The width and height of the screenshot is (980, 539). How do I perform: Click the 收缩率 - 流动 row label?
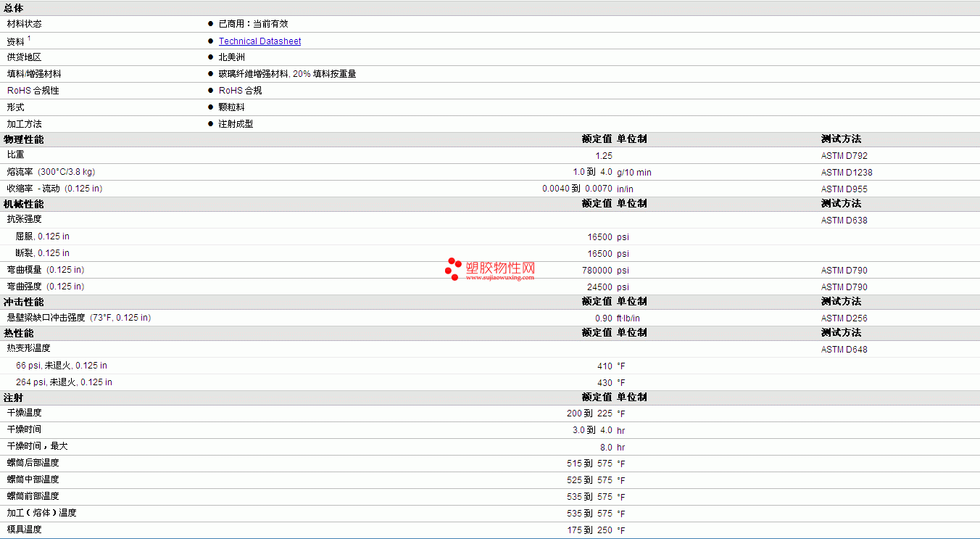tap(54, 189)
